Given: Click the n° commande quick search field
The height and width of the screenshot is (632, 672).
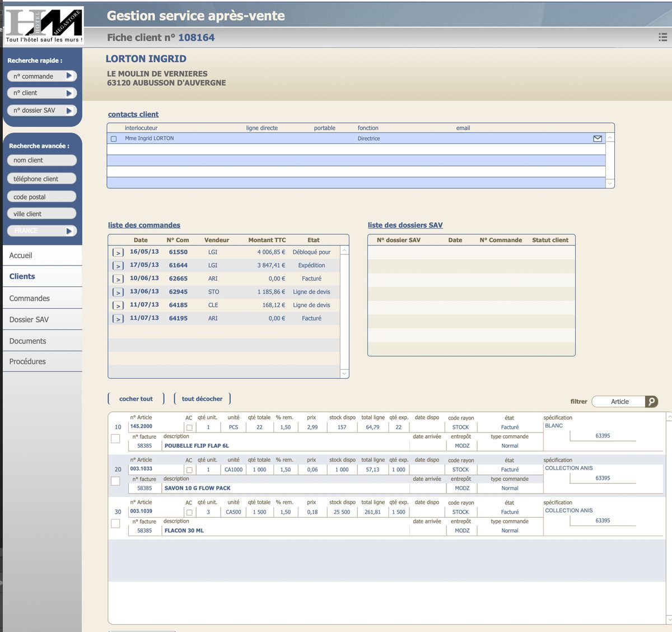Looking at the screenshot, I should [36, 76].
